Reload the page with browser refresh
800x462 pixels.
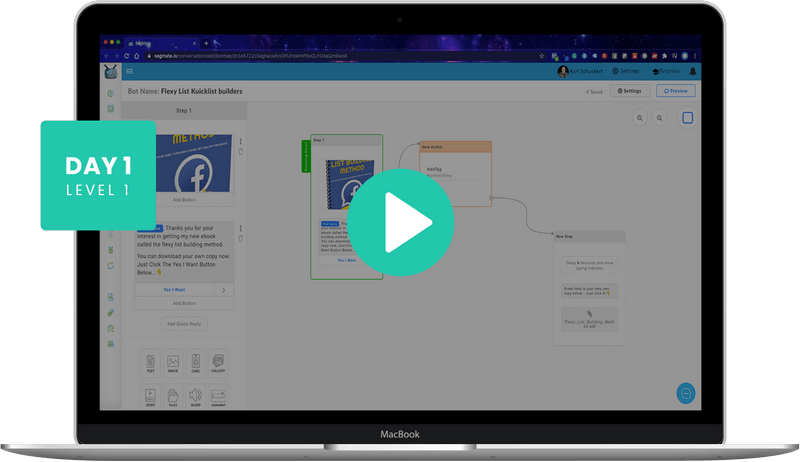click(127, 56)
